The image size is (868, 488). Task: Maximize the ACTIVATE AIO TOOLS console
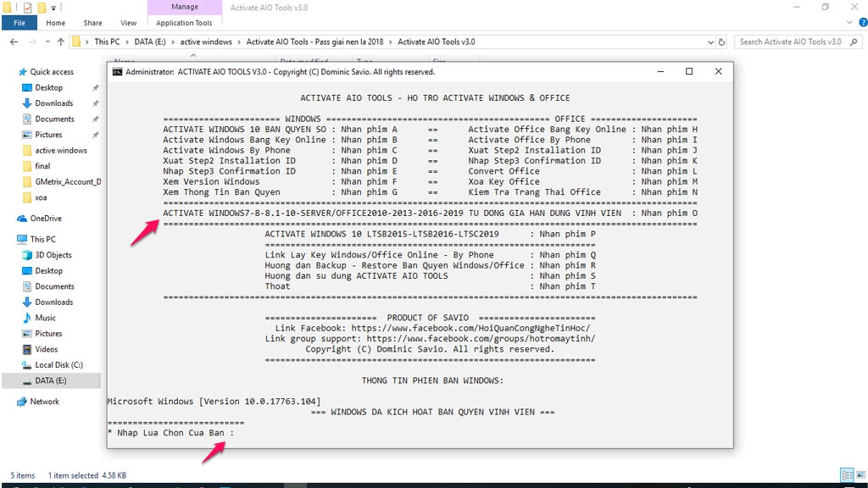coord(689,71)
